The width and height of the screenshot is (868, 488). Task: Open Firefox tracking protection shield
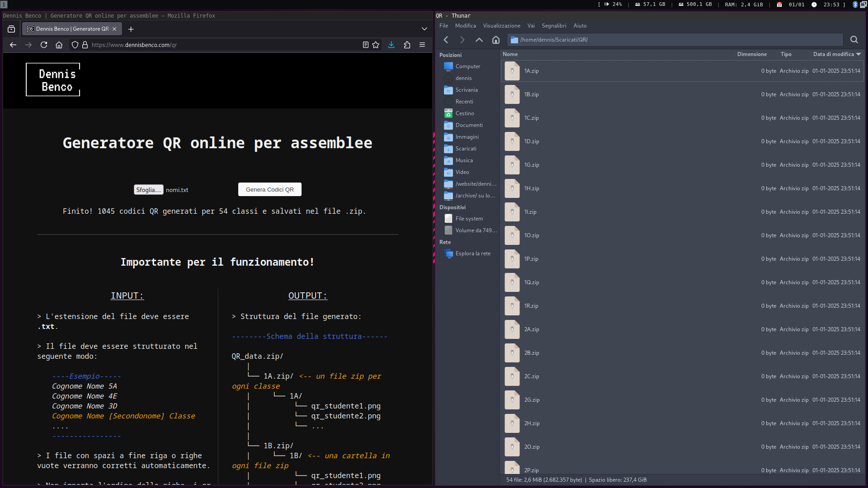(75, 45)
